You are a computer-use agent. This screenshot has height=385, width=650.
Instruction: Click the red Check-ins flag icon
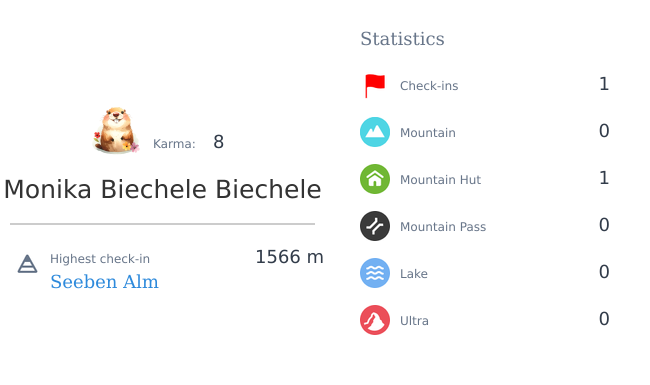pos(375,86)
